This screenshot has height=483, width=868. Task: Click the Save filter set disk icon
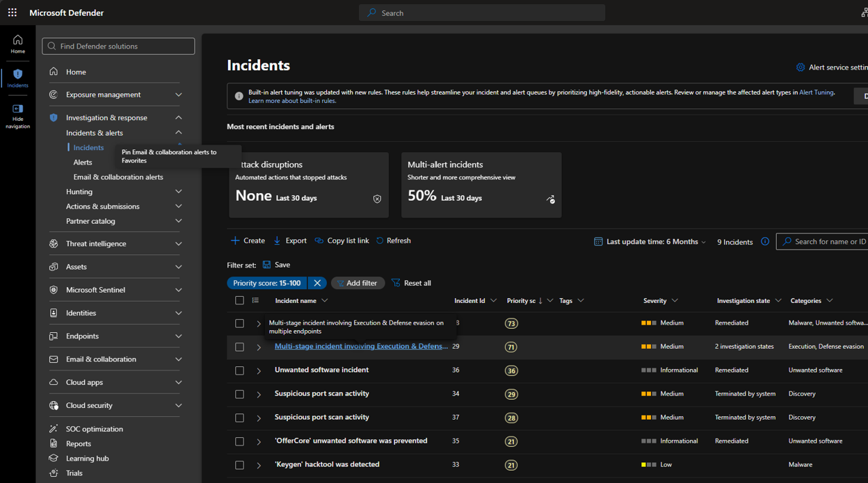pyautogui.click(x=266, y=265)
